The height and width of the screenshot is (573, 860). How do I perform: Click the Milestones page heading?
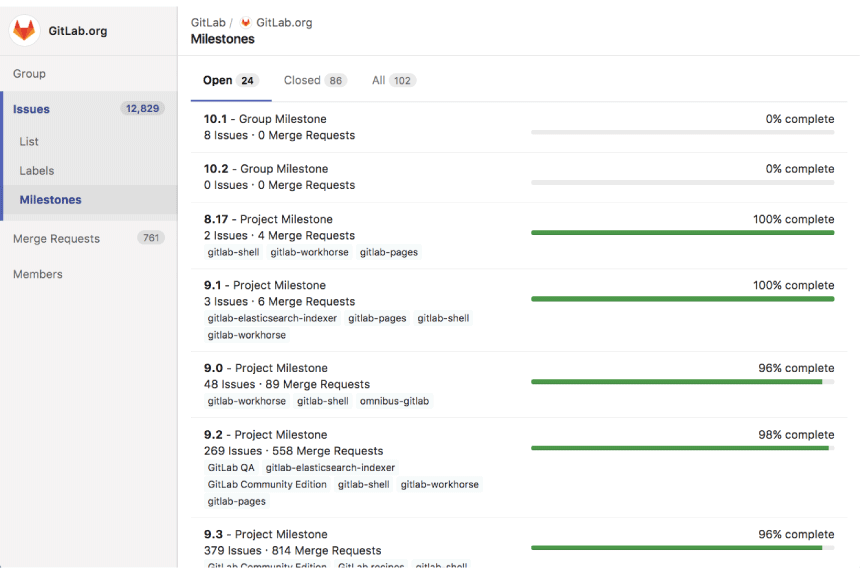click(223, 39)
